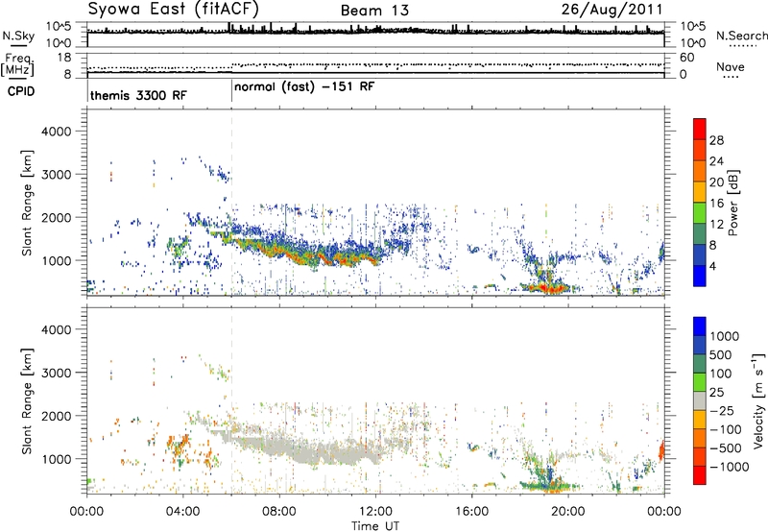Select the '24' tick on the Power scale
768x532 pixels.
coord(716,161)
